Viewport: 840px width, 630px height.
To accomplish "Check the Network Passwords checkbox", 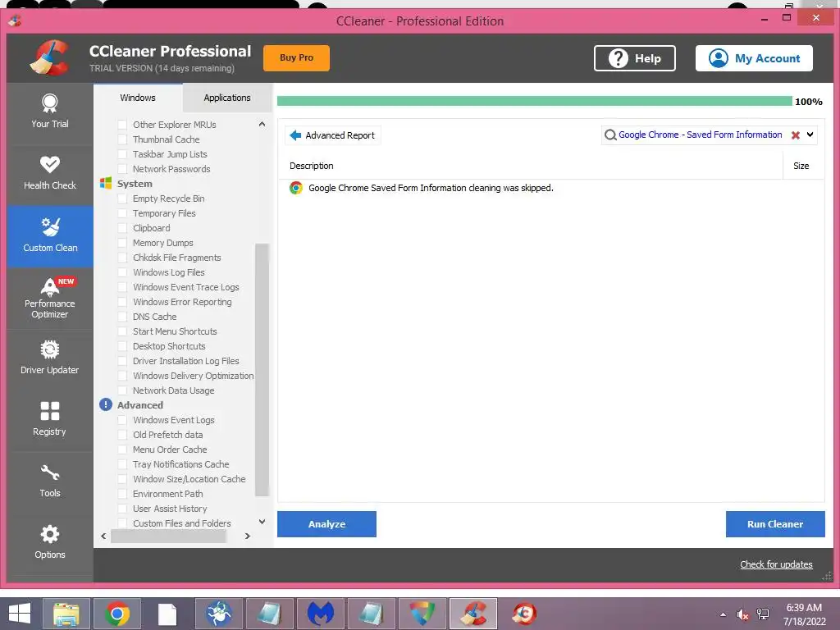I will [122, 169].
